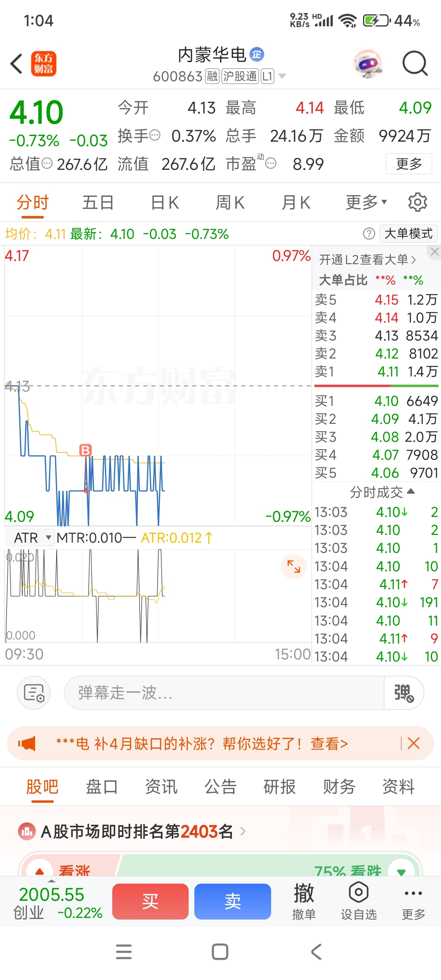The height and width of the screenshot is (980, 441).
Task: Tap the B buy marker on chart
Action: pyautogui.click(x=85, y=450)
